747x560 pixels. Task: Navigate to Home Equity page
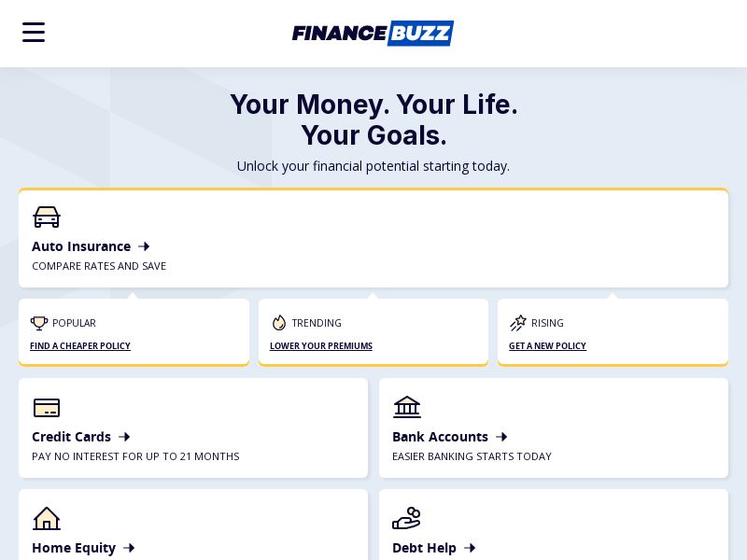point(74,548)
